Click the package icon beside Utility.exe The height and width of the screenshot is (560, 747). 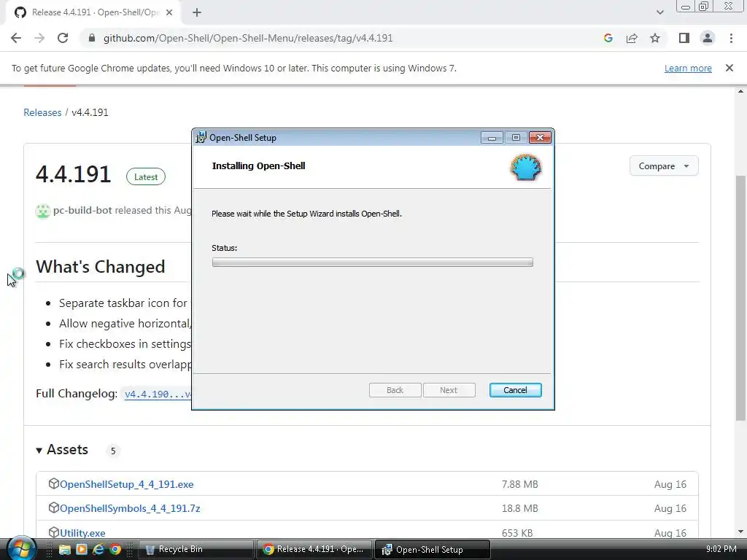tap(53, 532)
